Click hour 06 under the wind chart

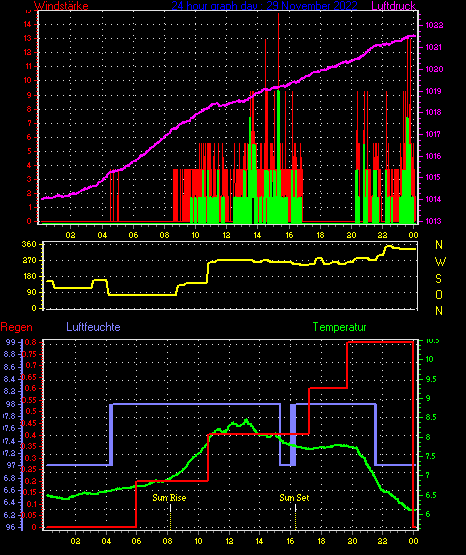point(133,235)
